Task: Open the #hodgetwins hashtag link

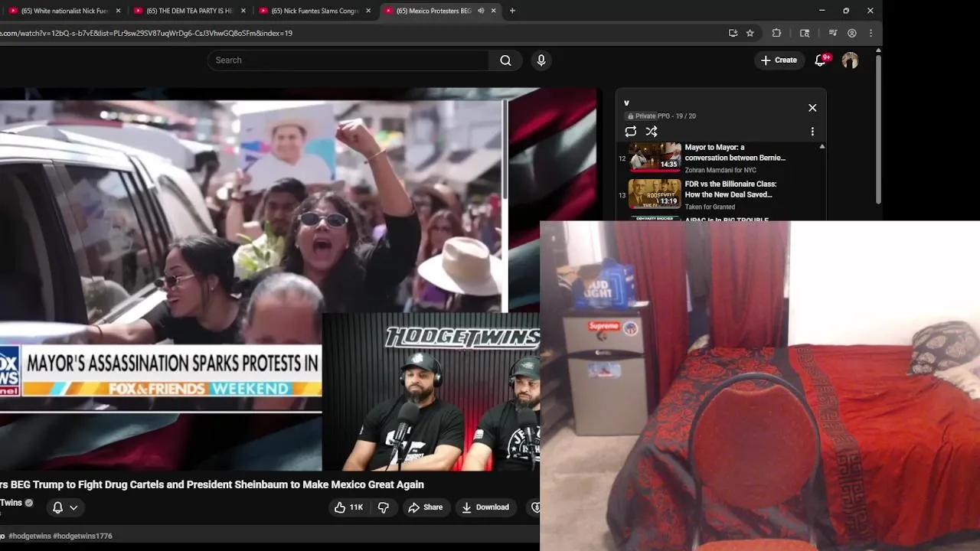Action: (x=29, y=536)
